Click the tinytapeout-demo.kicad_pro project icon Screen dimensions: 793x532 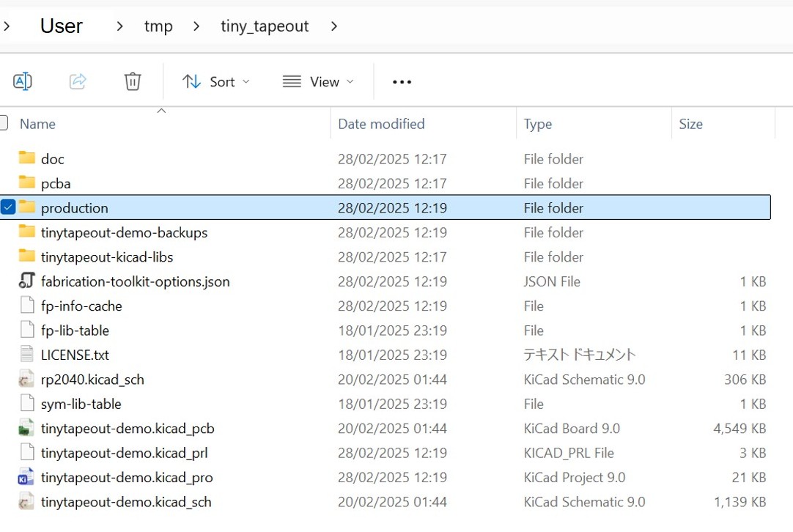27,476
